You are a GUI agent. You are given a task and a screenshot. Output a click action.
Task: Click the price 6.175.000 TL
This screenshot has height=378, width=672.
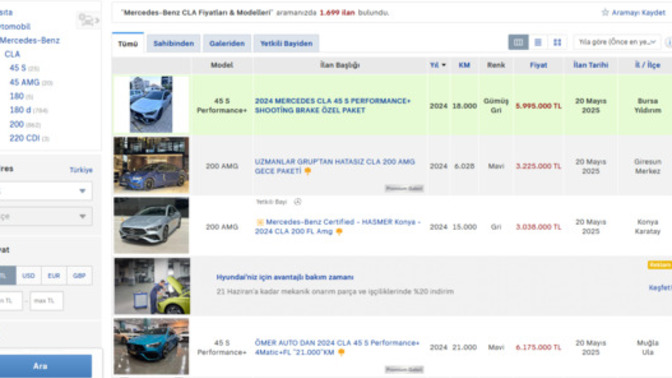538,348
